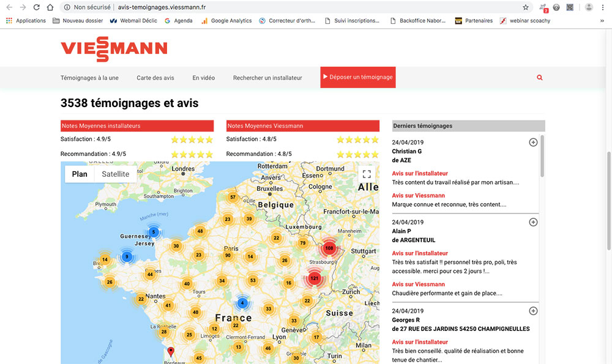Viewport: 612px width, 364px height.
Task: Open Google Analytics bookmark
Action: [x=226, y=21]
